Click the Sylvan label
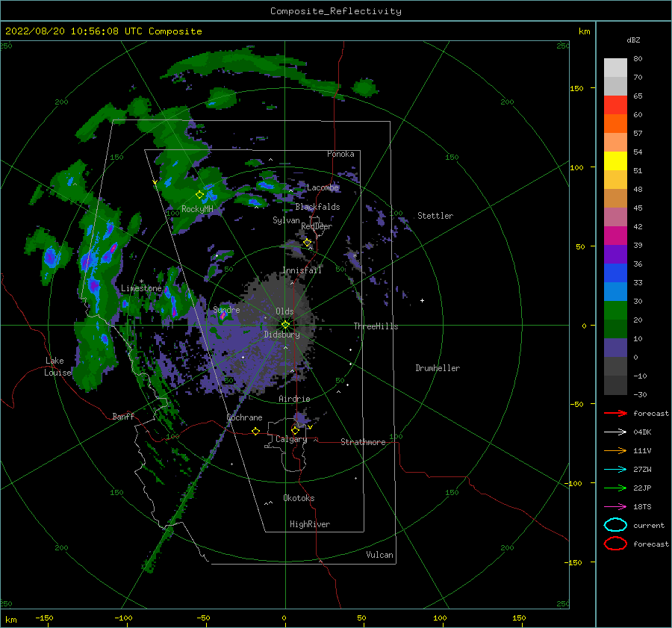This screenshot has width=672, height=628. coord(286,220)
